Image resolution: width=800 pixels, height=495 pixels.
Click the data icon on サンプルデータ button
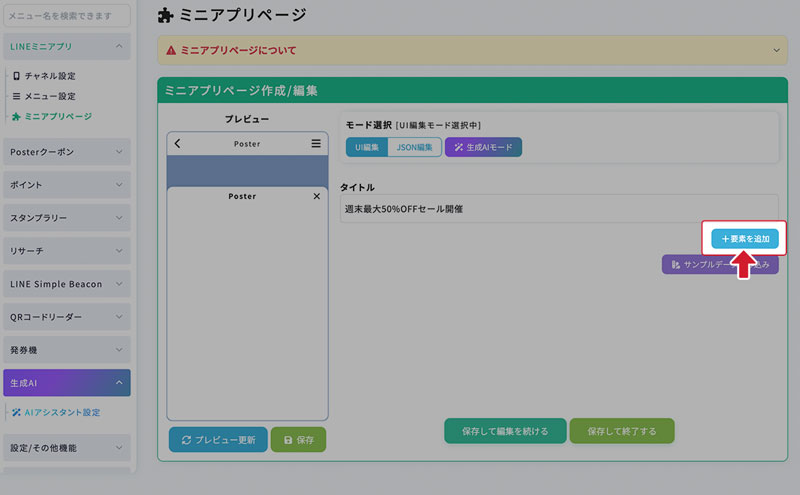click(x=676, y=264)
